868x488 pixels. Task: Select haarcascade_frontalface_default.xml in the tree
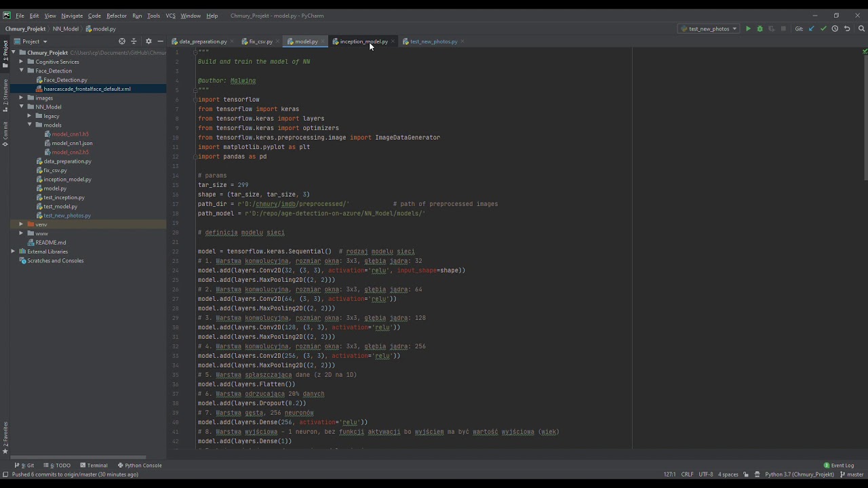88,89
